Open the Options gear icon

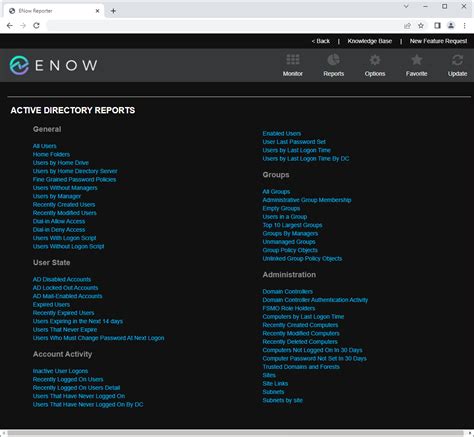pyautogui.click(x=375, y=60)
